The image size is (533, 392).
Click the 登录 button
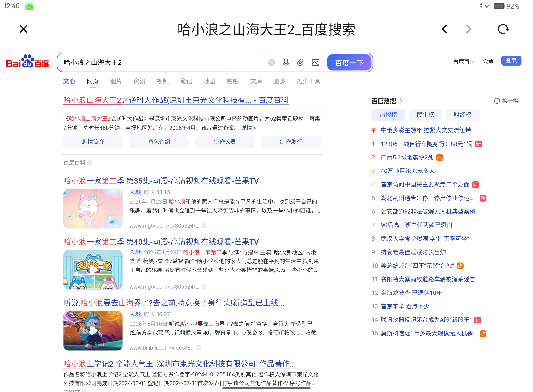[511, 61]
